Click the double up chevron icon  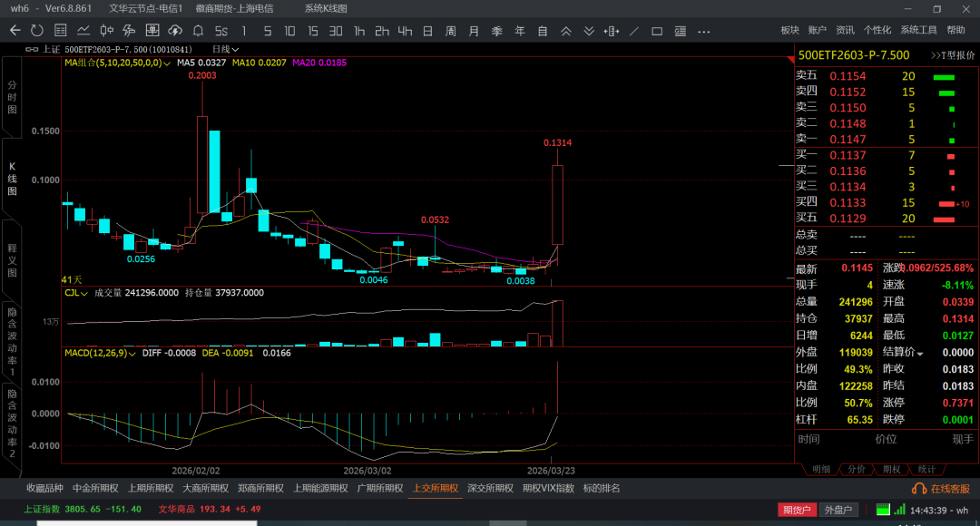(x=566, y=30)
